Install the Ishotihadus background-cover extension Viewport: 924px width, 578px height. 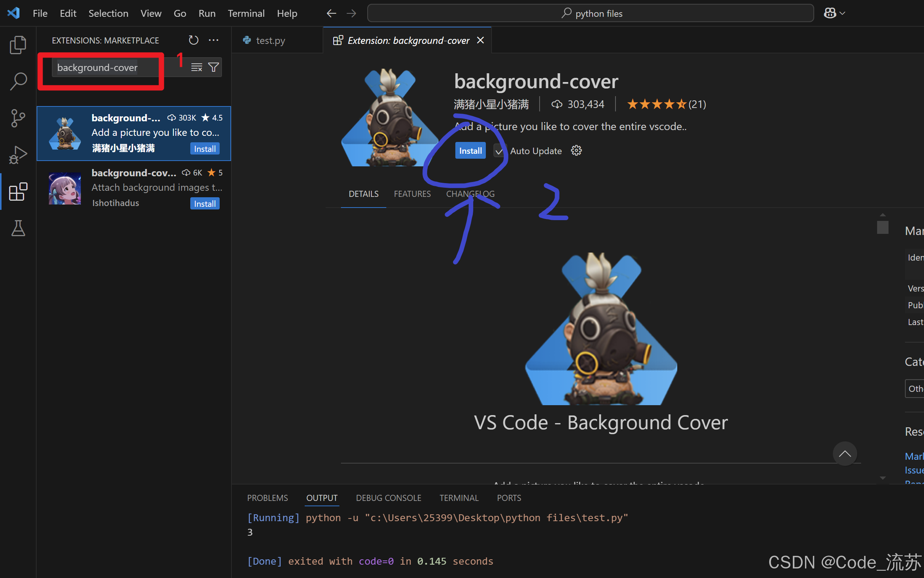[x=205, y=204]
